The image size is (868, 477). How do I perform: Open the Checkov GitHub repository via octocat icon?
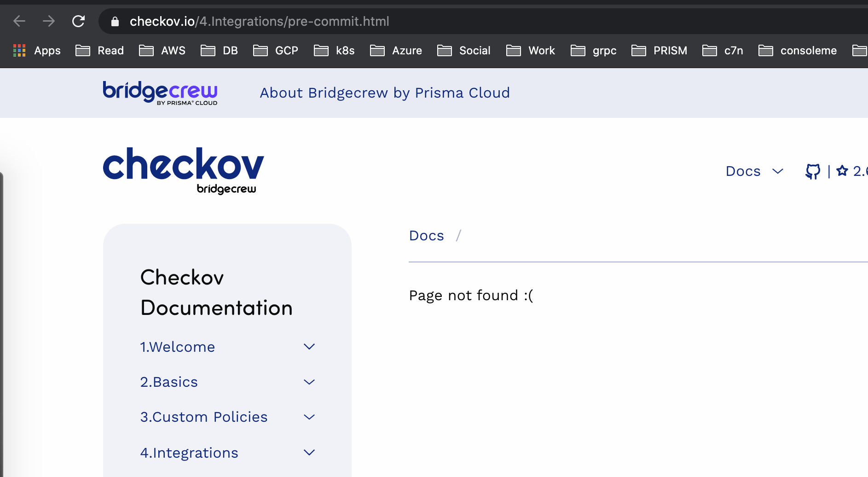[813, 171]
